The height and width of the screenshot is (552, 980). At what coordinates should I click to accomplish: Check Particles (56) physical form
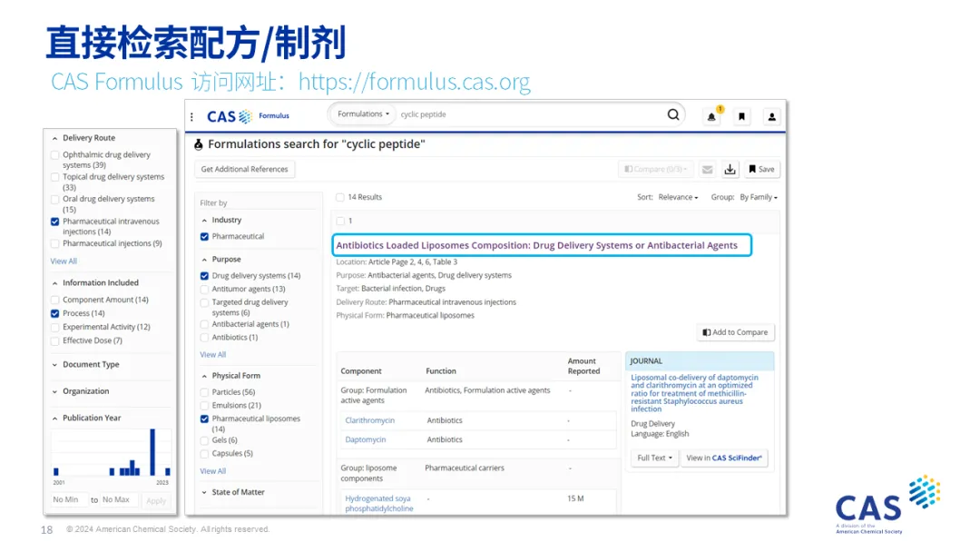click(204, 392)
